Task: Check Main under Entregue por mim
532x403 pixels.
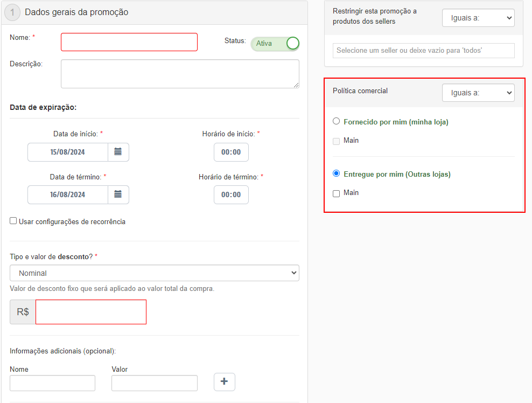Action: (336, 193)
